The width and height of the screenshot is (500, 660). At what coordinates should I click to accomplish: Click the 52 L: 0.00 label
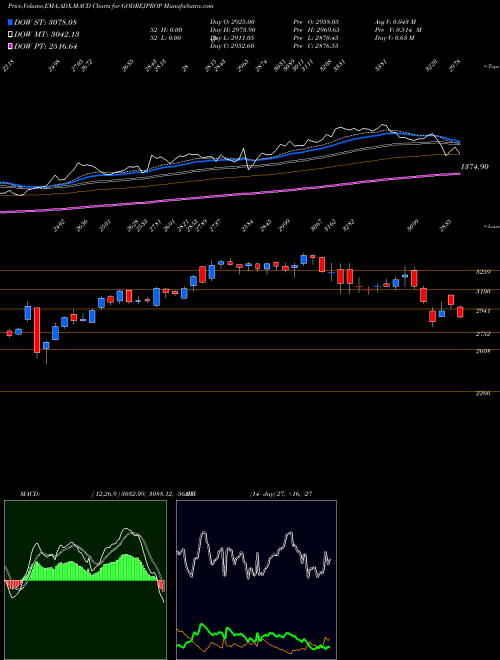tap(164, 38)
